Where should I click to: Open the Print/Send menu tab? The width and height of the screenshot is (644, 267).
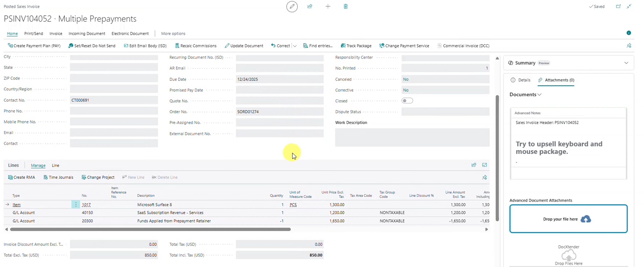tap(34, 34)
